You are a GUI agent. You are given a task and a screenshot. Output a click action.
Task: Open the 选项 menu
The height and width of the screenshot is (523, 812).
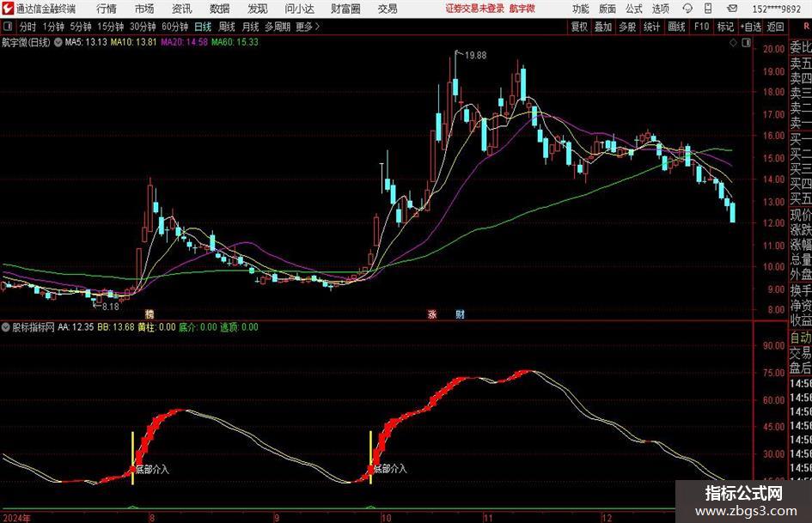pos(661,9)
